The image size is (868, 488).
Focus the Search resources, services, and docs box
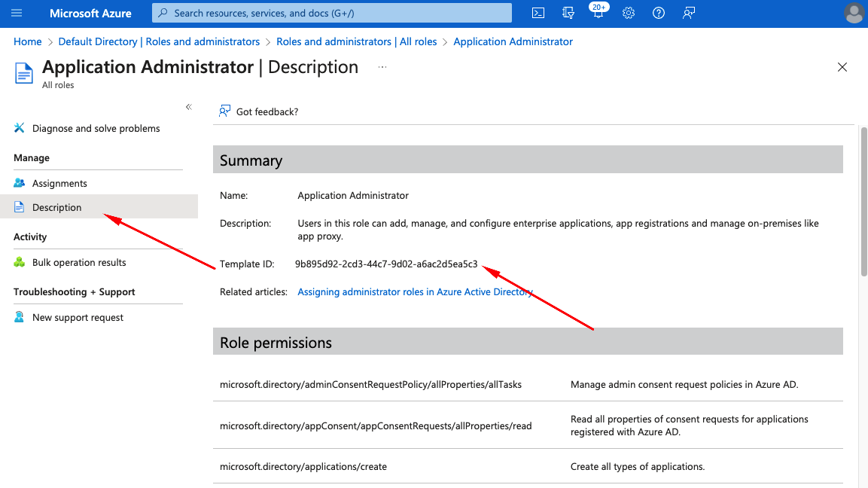tap(332, 13)
